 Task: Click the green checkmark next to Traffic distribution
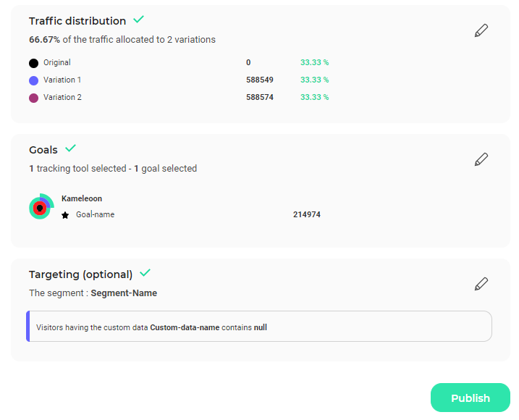[x=138, y=20]
